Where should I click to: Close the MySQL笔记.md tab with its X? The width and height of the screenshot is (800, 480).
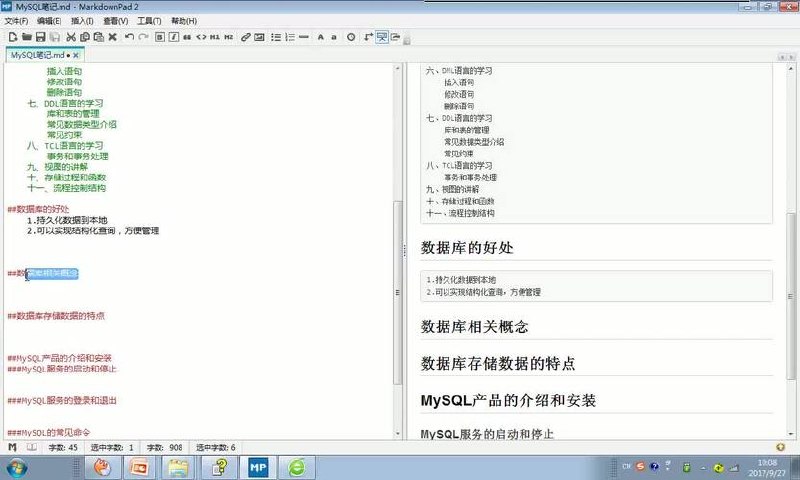click(76, 55)
